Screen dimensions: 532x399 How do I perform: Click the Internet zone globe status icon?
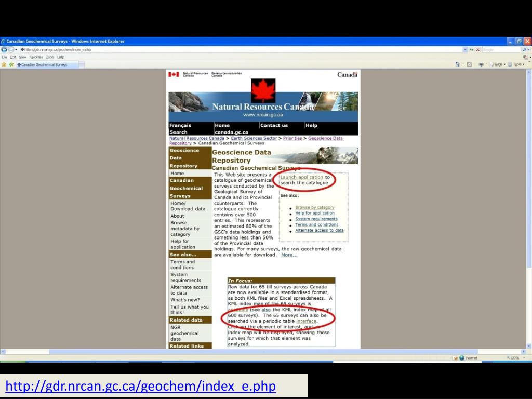click(x=461, y=358)
